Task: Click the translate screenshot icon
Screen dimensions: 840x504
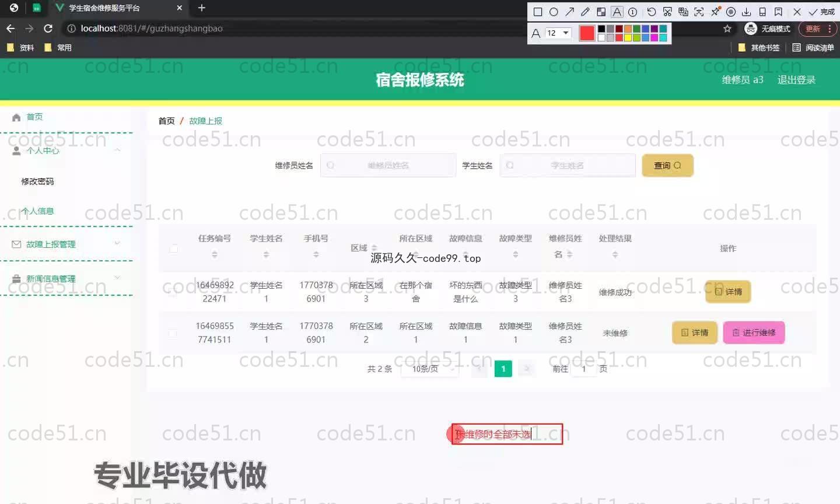Action: (683, 12)
